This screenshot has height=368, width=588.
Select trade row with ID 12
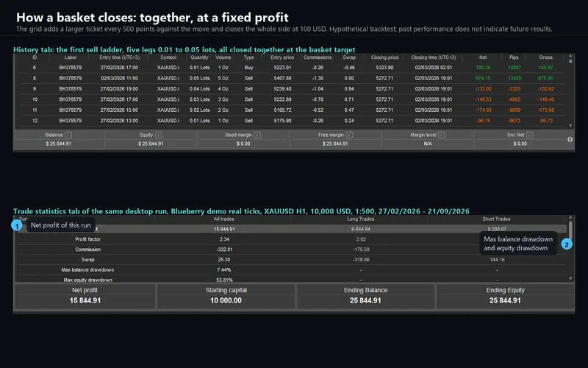point(293,121)
